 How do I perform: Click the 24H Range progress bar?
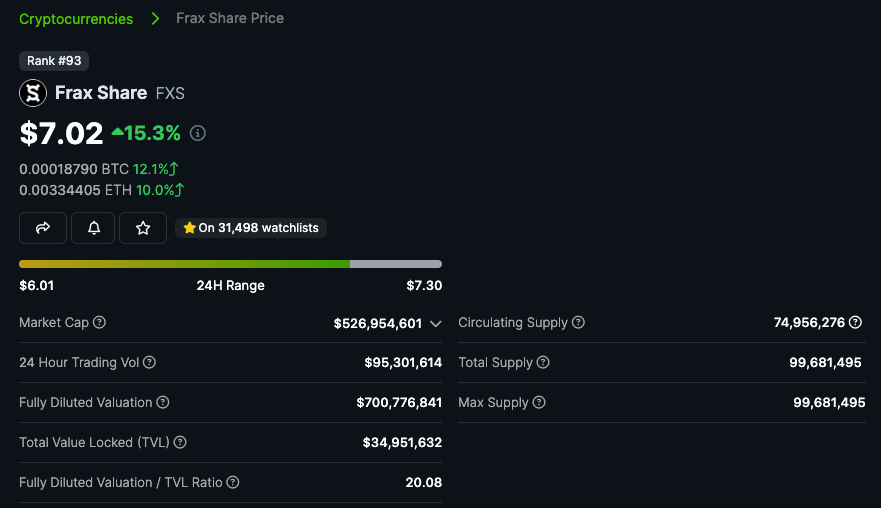point(230,264)
